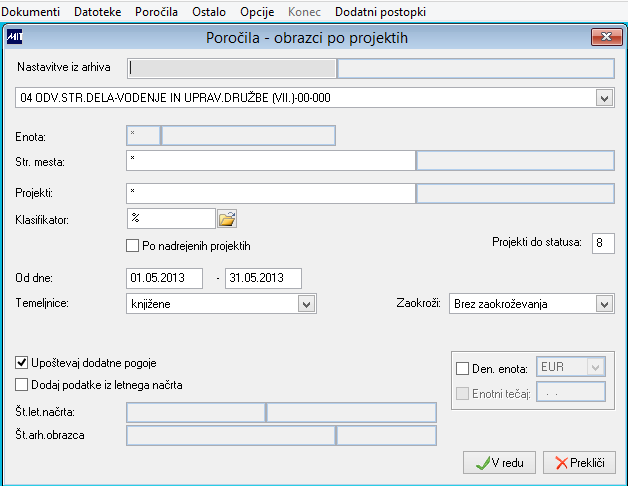Click the Št.let.načrta first field
The height and width of the screenshot is (486, 628).
click(196, 413)
